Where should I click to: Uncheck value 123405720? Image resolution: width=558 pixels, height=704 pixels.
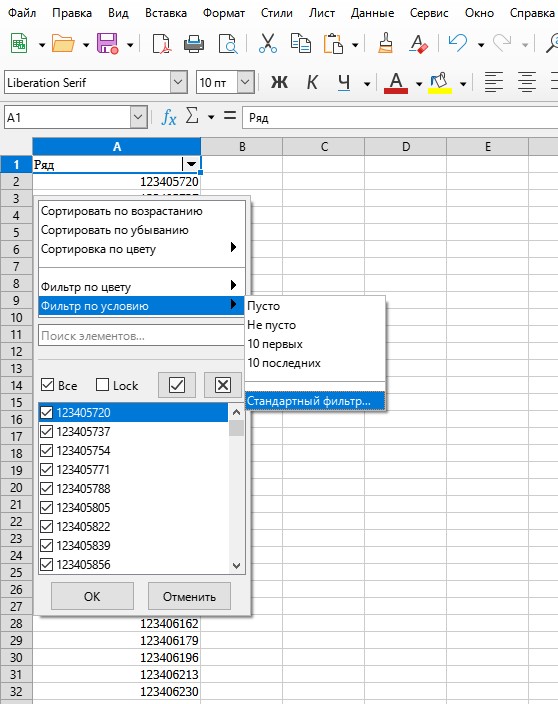coord(47,413)
